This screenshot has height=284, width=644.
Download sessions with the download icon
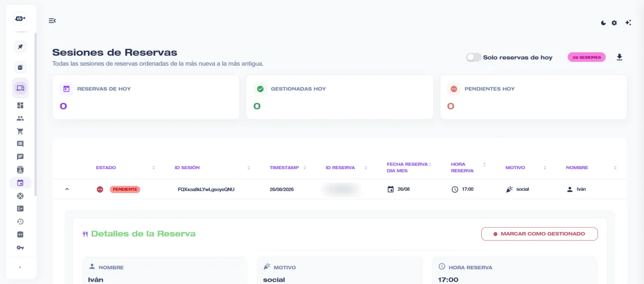coord(620,57)
